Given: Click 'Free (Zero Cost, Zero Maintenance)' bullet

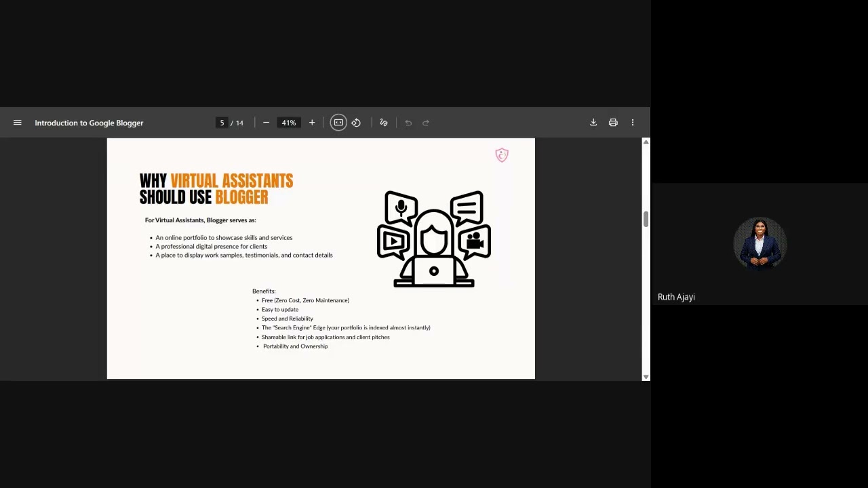Looking at the screenshot, I should (x=305, y=300).
